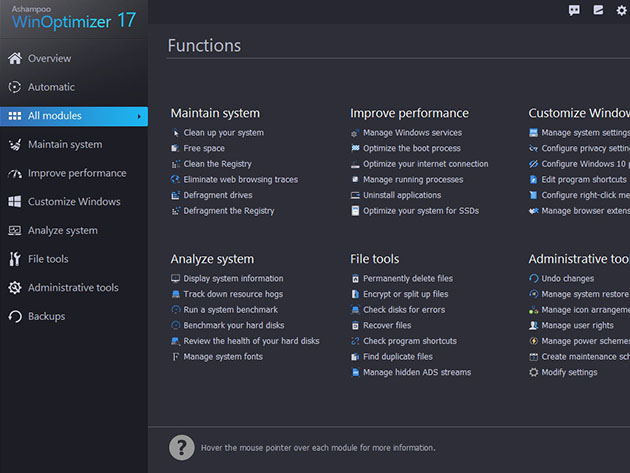Viewport: 630px width, 473px height.
Task: Click the gear icon beside Modify settings
Action: [534, 373]
